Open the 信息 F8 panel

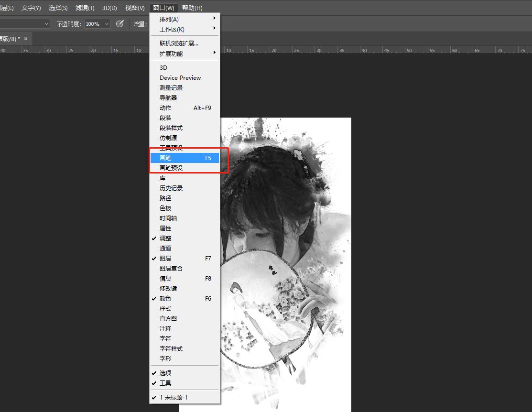click(x=185, y=278)
